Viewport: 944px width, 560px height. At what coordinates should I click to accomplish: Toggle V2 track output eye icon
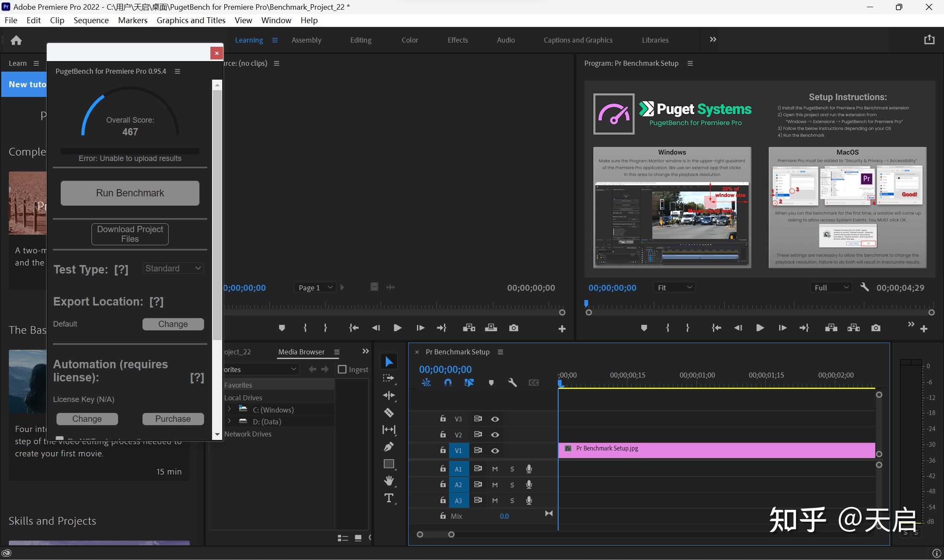coord(495,435)
